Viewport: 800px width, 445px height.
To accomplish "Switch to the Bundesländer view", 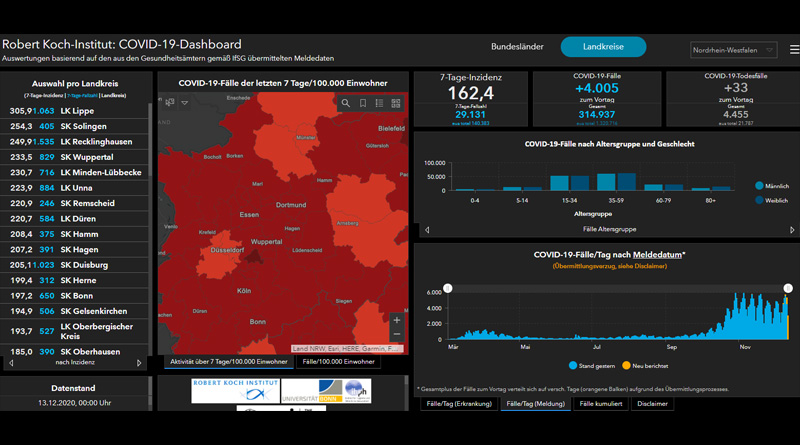I will pos(517,46).
